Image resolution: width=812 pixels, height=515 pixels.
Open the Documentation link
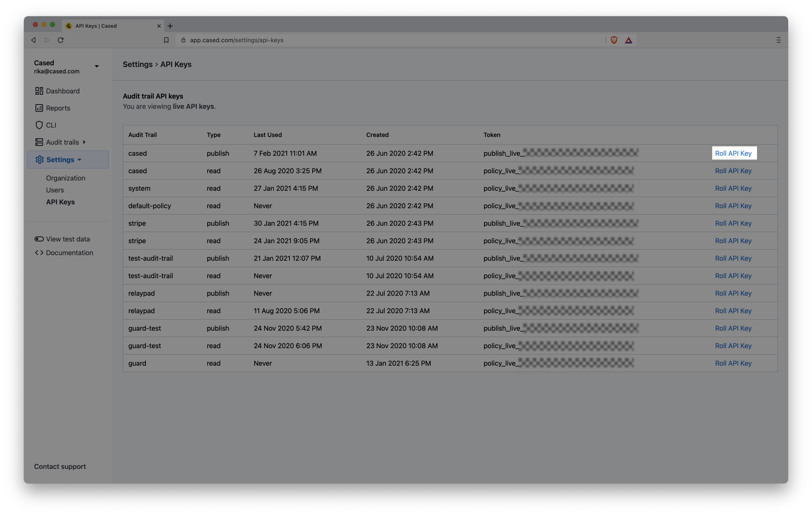click(70, 253)
